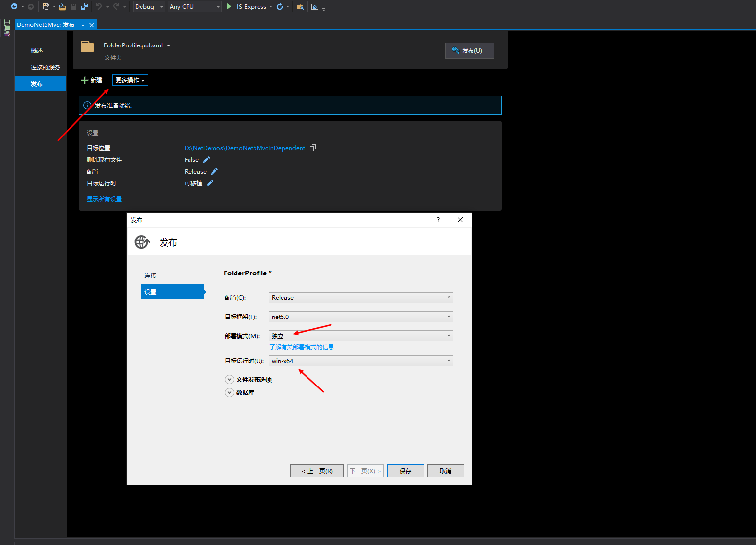Click the pencil icon next to 可移植
The width and height of the screenshot is (756, 545).
(210, 183)
